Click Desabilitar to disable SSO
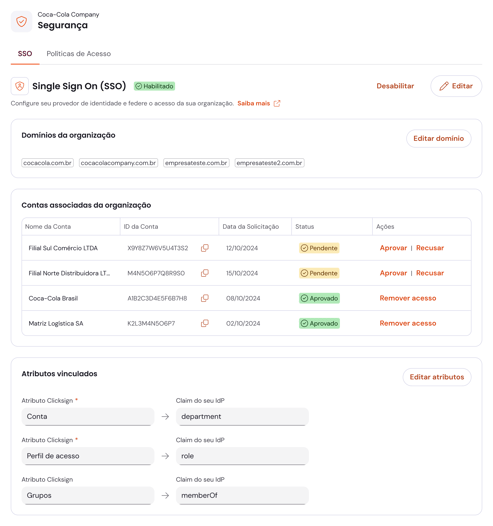The height and width of the screenshot is (526, 493). [x=395, y=86]
